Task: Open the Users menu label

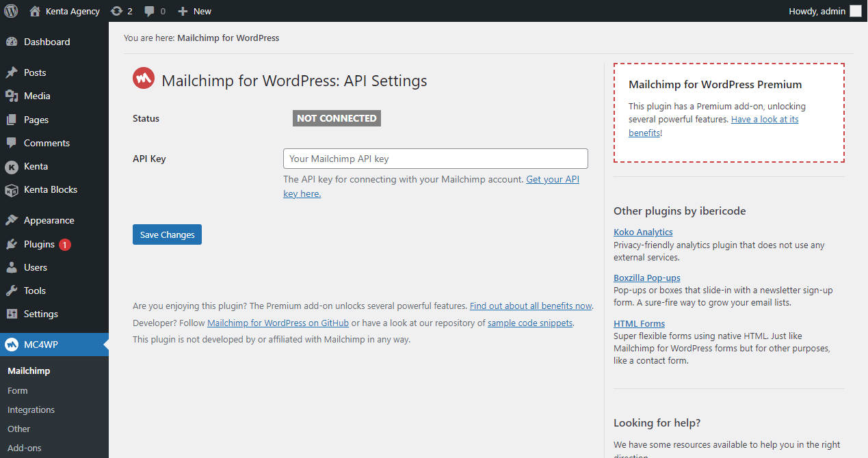Action: click(36, 267)
